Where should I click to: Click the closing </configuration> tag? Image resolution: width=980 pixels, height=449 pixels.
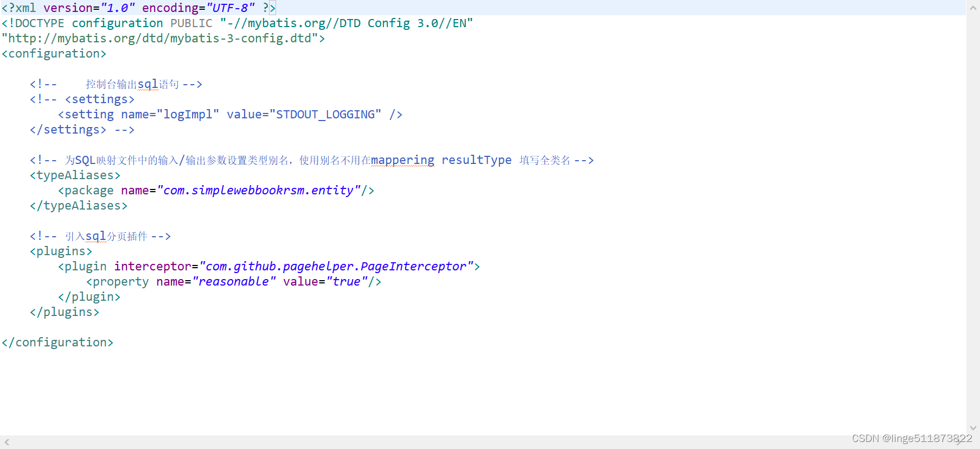57,343
